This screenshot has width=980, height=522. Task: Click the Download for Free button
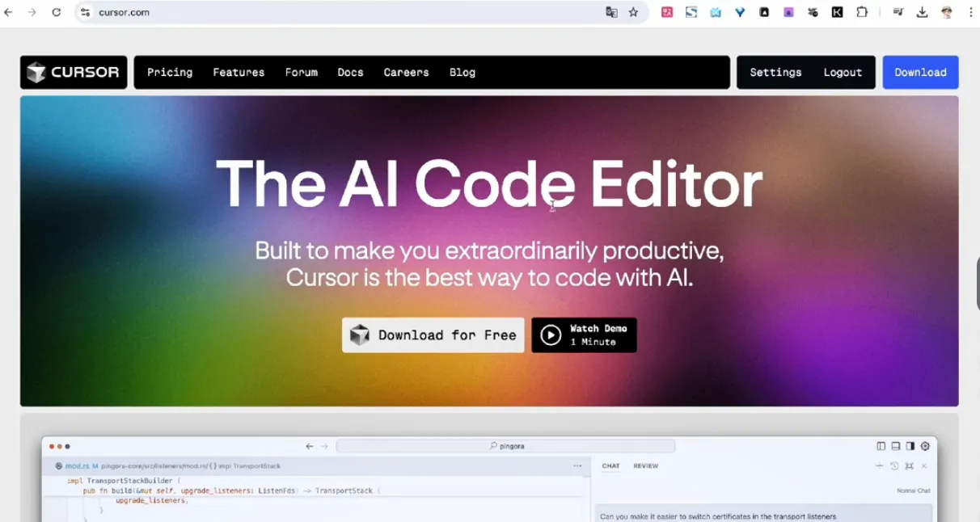coord(433,335)
